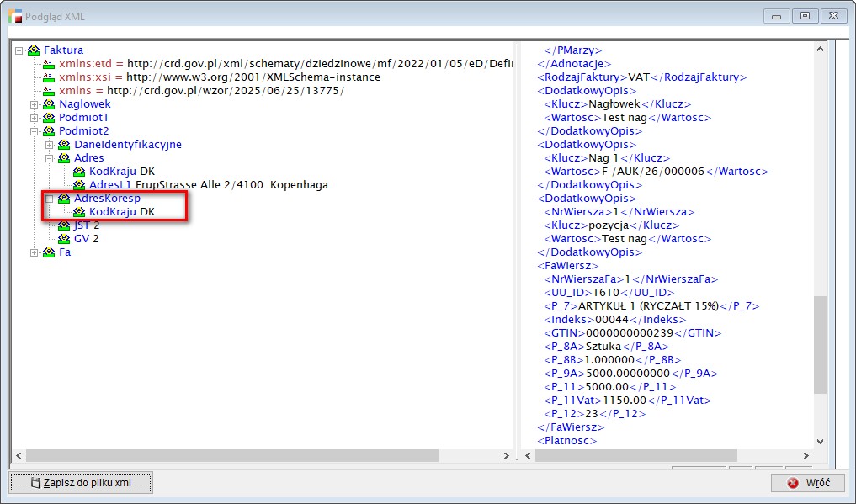Expand the Podmiot1 tree node
The image size is (856, 504).
(x=35, y=118)
